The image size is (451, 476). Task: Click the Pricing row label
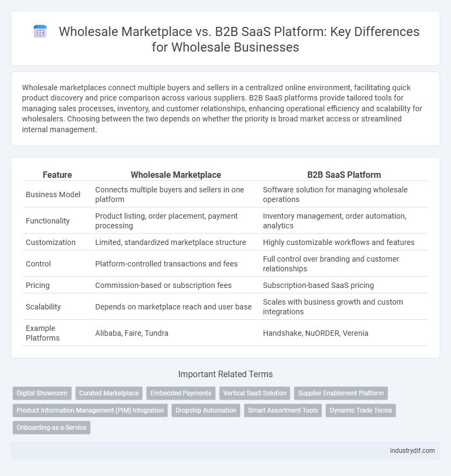point(38,285)
